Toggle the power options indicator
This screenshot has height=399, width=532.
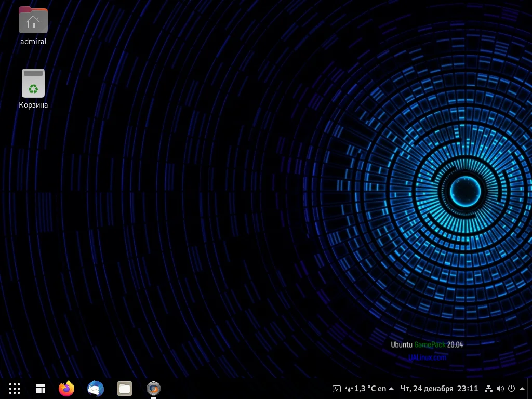[x=512, y=389]
